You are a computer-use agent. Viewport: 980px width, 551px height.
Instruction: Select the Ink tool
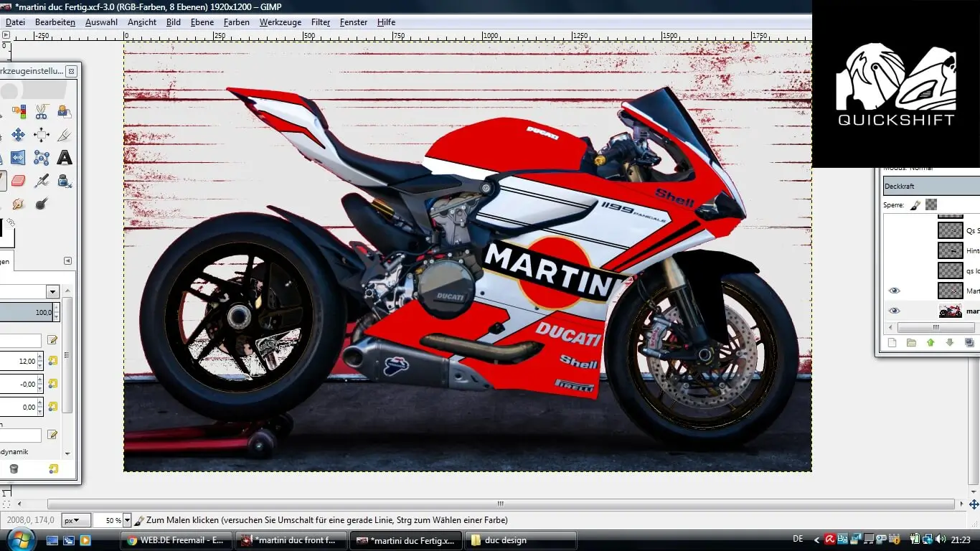tap(65, 181)
